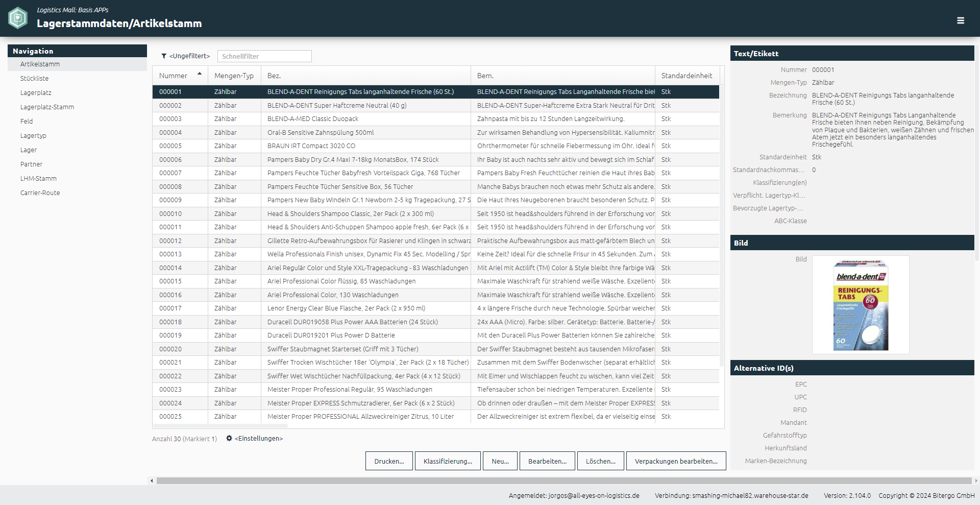The image size is (980, 505).
Task: Select row 000008 Pampers Sensitive Box
Action: pos(436,186)
